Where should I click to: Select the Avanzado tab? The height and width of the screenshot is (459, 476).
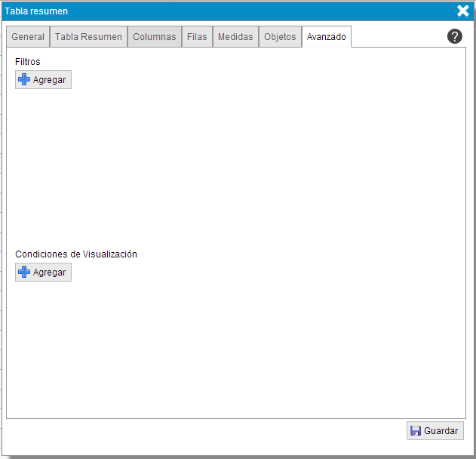coord(327,37)
